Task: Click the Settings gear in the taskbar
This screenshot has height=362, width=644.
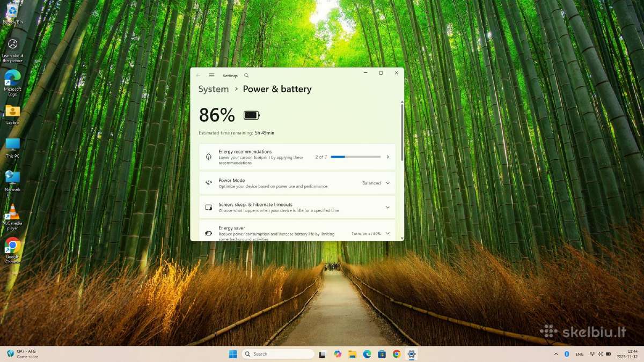Action: [x=412, y=354]
